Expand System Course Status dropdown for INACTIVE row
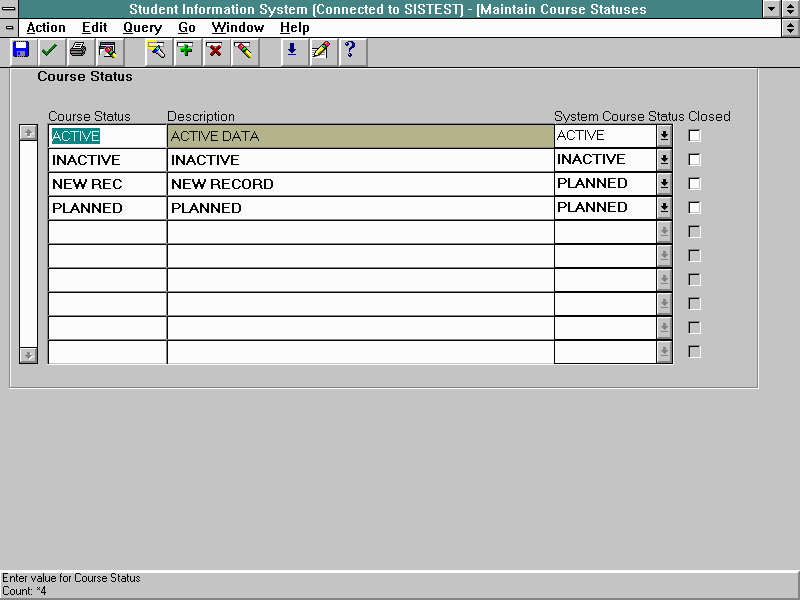Viewport: 800px width, 600px height. [664, 160]
